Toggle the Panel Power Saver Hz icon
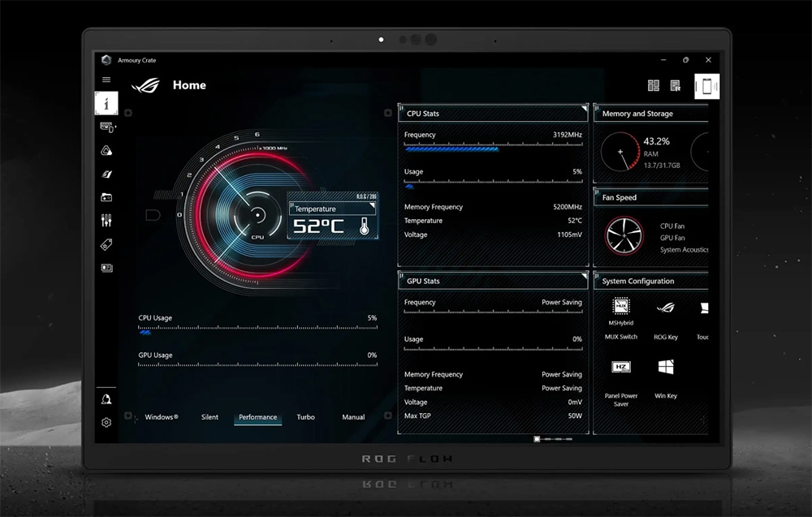This screenshot has width=812, height=517. pyautogui.click(x=621, y=368)
